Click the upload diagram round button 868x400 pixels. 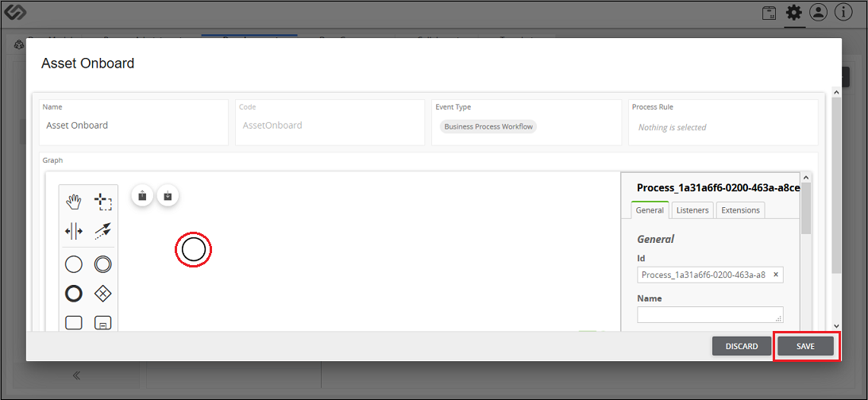[x=142, y=195]
